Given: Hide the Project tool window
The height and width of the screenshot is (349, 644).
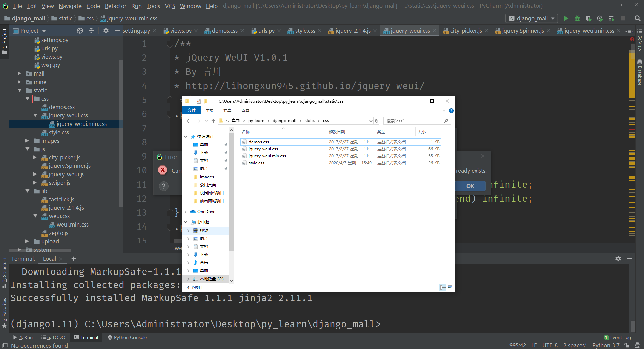Looking at the screenshot, I should coord(117,31).
